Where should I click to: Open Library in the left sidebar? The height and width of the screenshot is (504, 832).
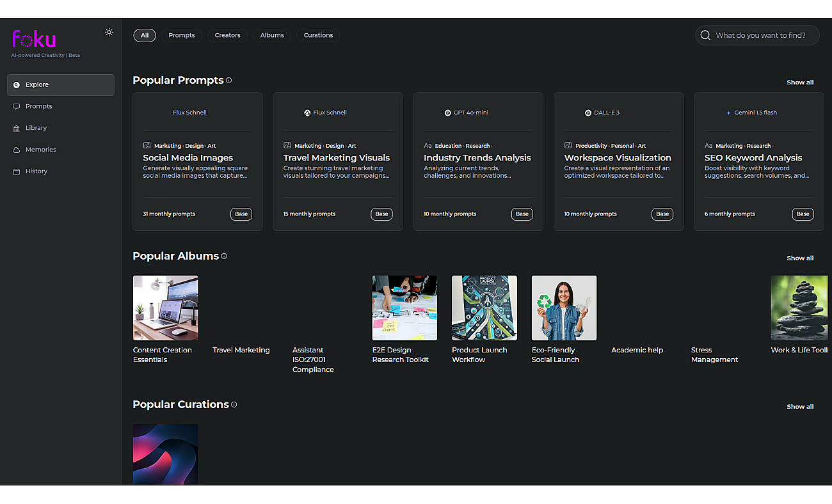click(61, 128)
